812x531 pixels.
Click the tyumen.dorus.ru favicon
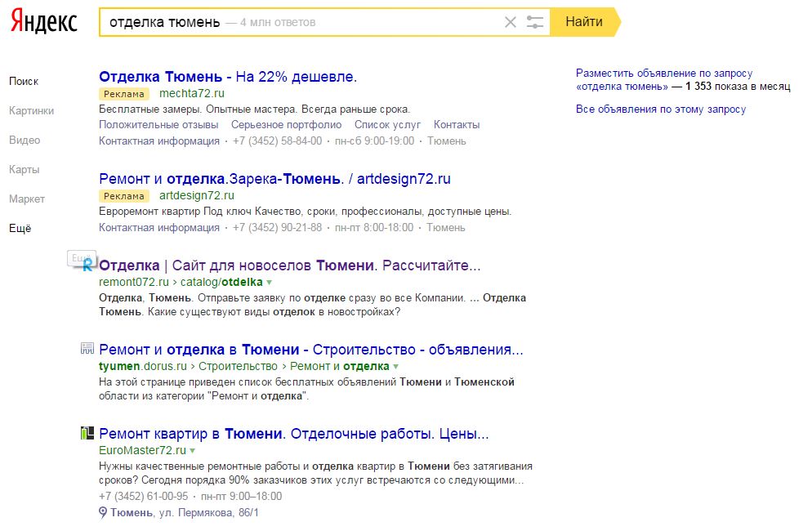coord(87,348)
